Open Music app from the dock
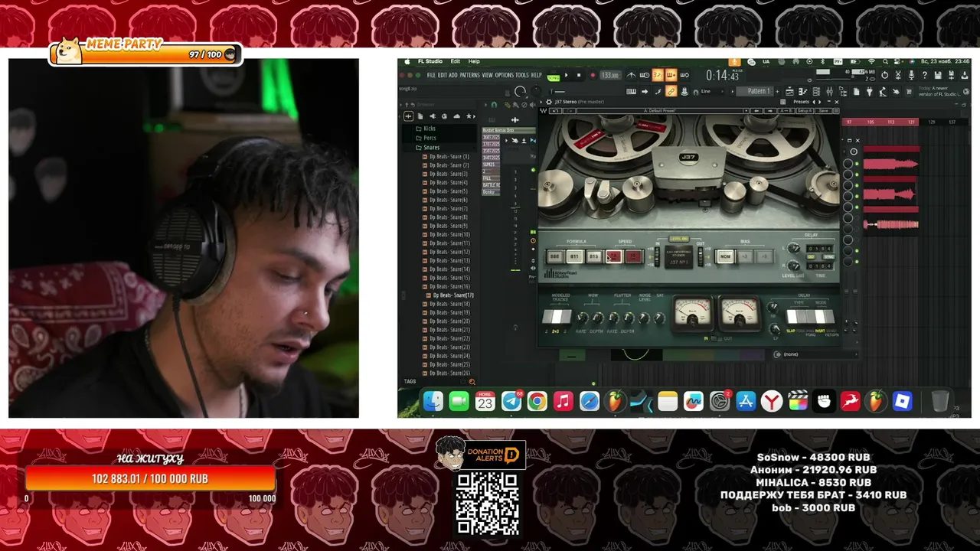 pyautogui.click(x=563, y=401)
